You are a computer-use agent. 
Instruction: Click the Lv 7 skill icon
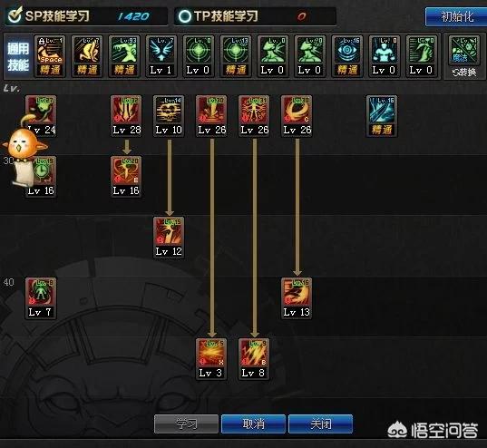point(41,298)
